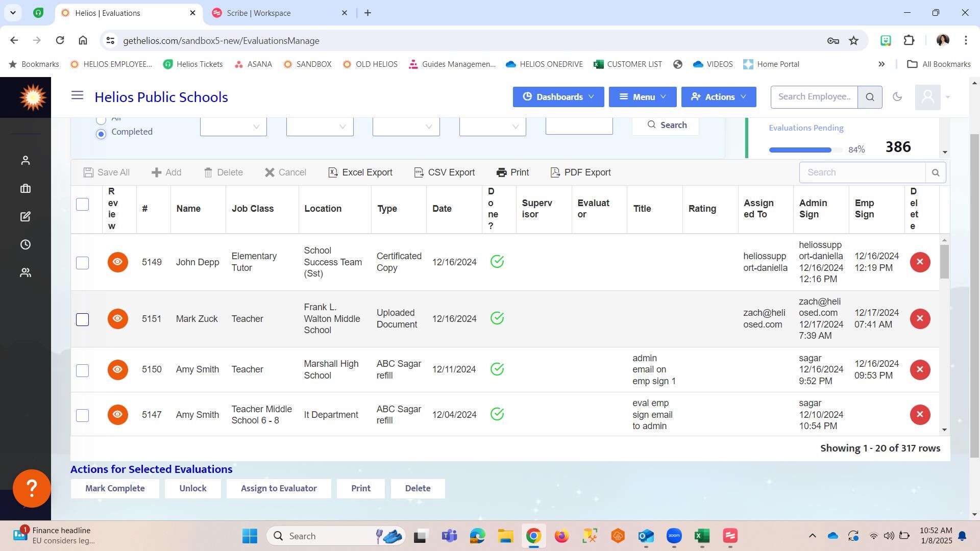This screenshot has height=551, width=980.
Task: Click the clock icon in left sidebar
Action: point(26,245)
